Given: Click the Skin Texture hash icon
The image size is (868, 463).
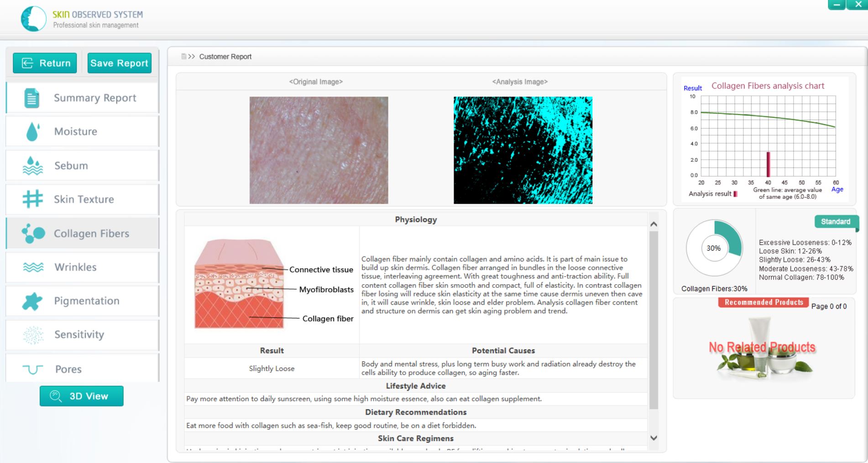Looking at the screenshot, I should click(32, 199).
